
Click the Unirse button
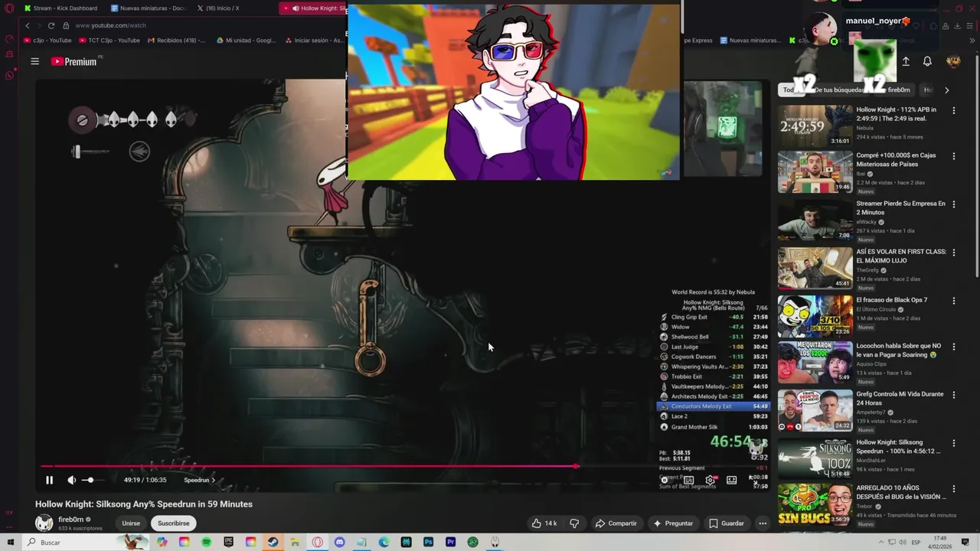point(131,523)
